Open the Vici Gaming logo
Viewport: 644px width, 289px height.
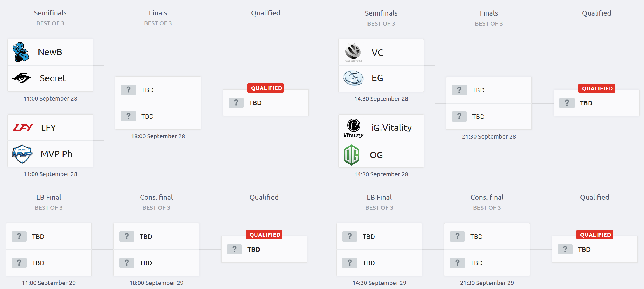tap(353, 52)
